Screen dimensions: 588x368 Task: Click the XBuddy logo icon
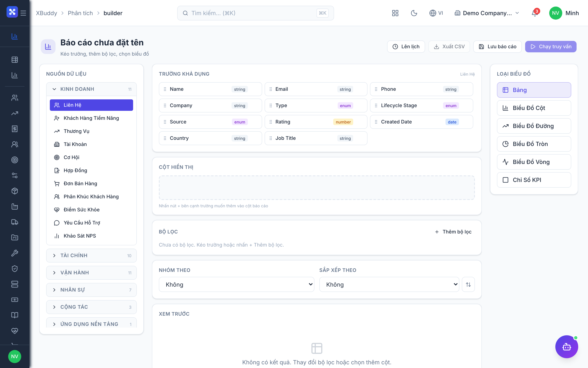point(12,12)
